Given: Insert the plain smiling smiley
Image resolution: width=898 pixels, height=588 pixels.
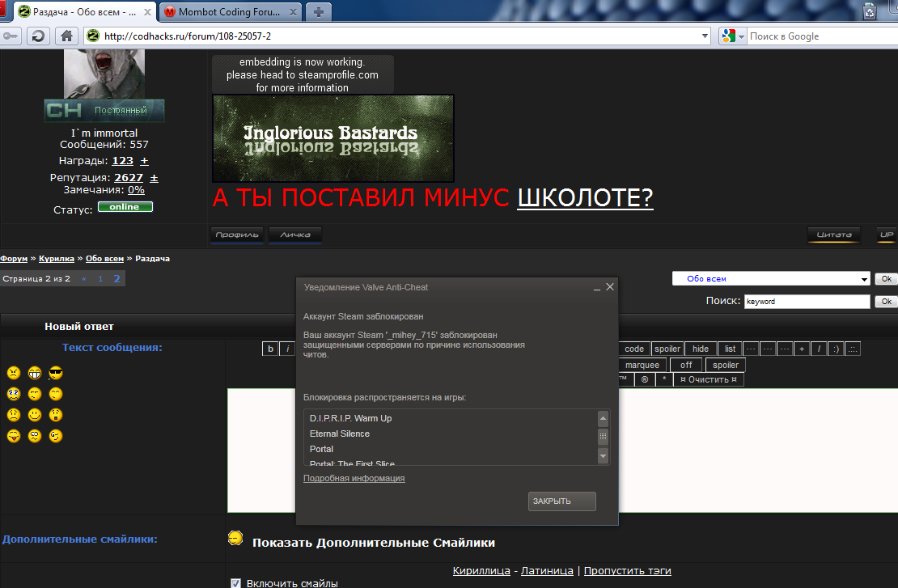Looking at the screenshot, I should point(35,415).
